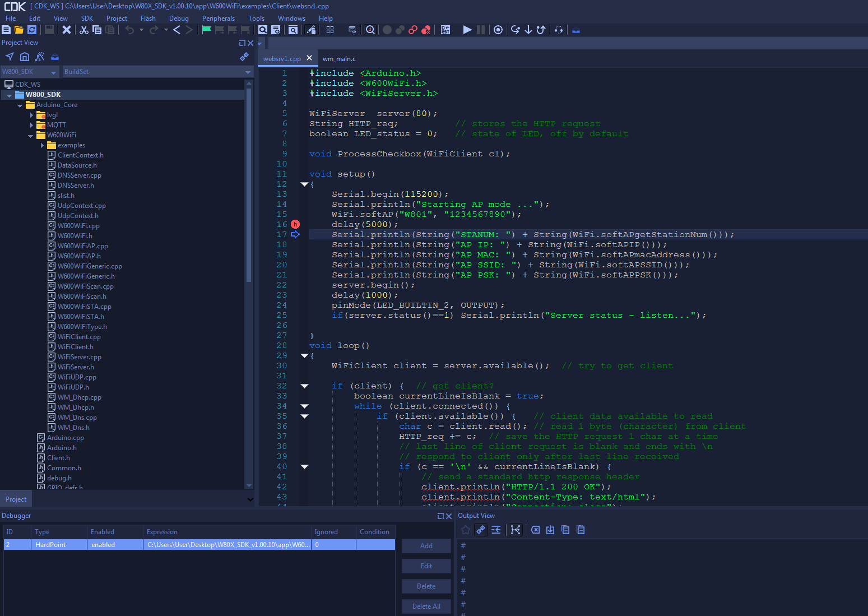Click the New File toolbar icon

coord(6,30)
